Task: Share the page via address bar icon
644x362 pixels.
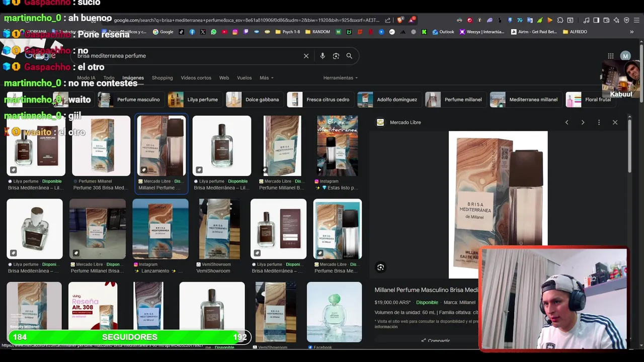Action: pos(388,20)
